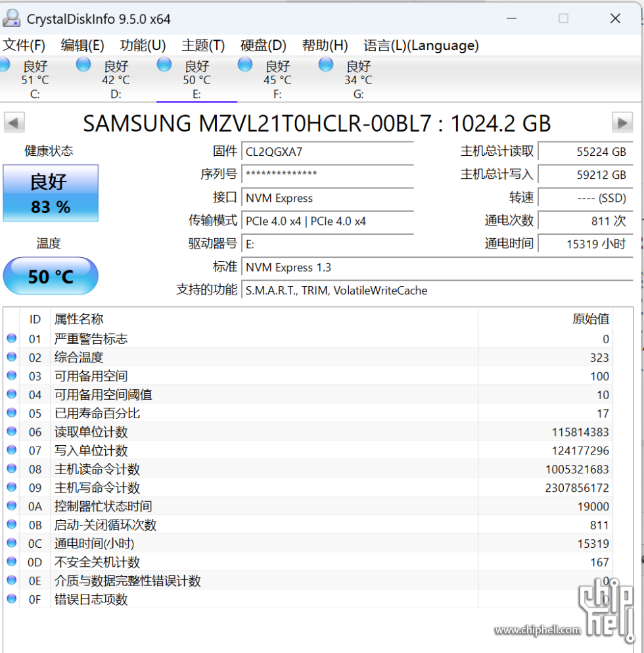
Task: Go to previous disk with left arrow
Action: pos(14,122)
